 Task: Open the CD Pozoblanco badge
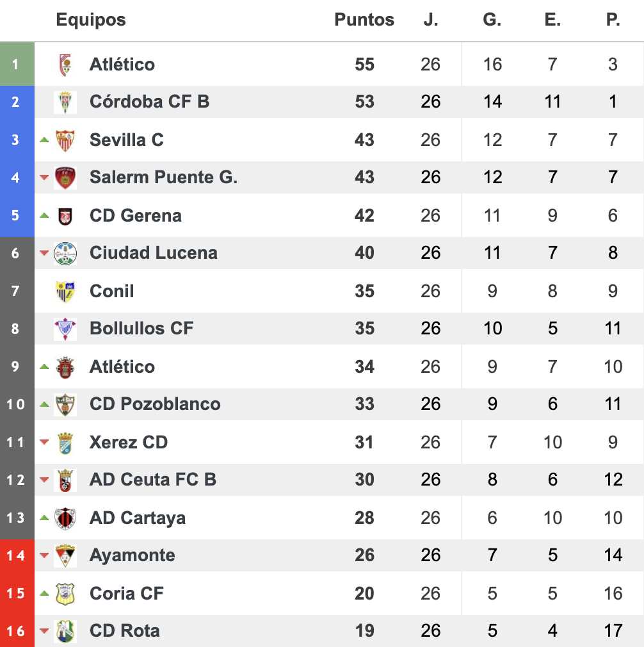65,404
